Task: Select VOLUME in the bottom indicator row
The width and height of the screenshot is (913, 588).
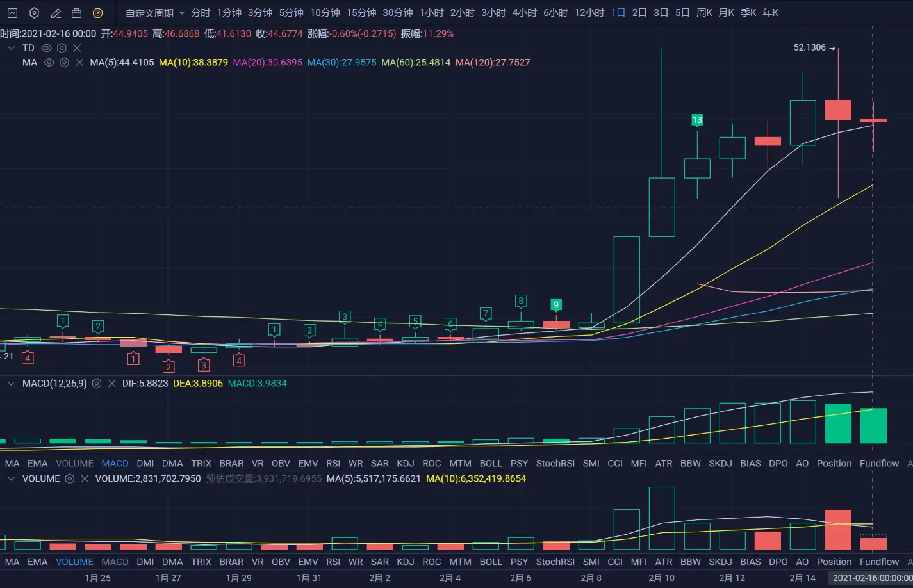Action: pos(74,562)
